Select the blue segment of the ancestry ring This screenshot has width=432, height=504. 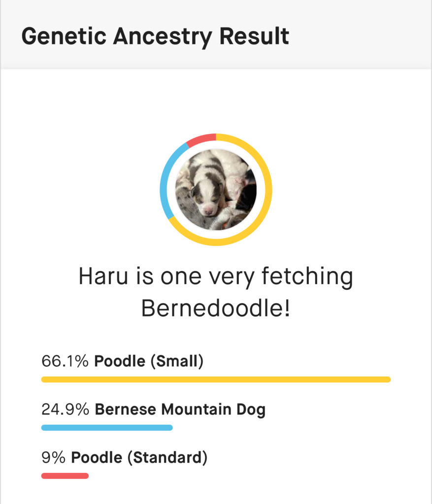point(164,187)
